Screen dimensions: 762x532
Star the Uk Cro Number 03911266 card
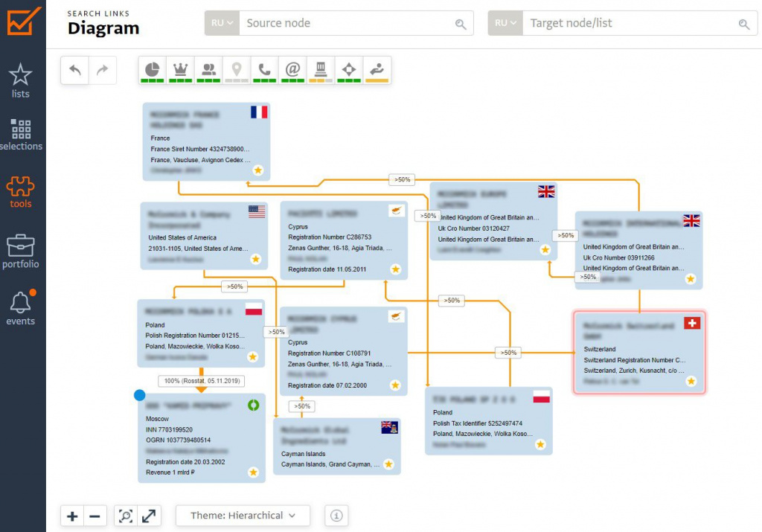pyautogui.click(x=690, y=278)
